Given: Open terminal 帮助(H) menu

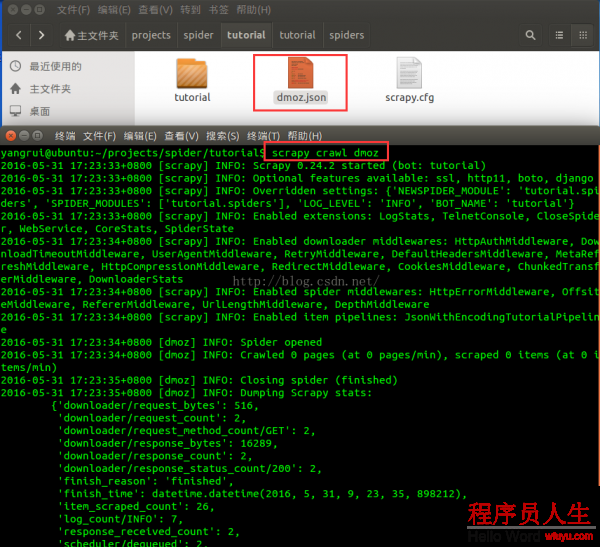Looking at the screenshot, I should click(x=305, y=136).
